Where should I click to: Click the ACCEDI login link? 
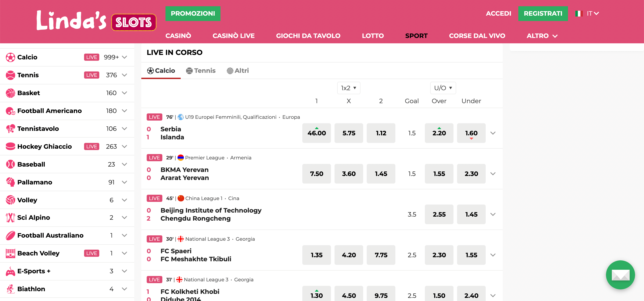[x=498, y=13]
